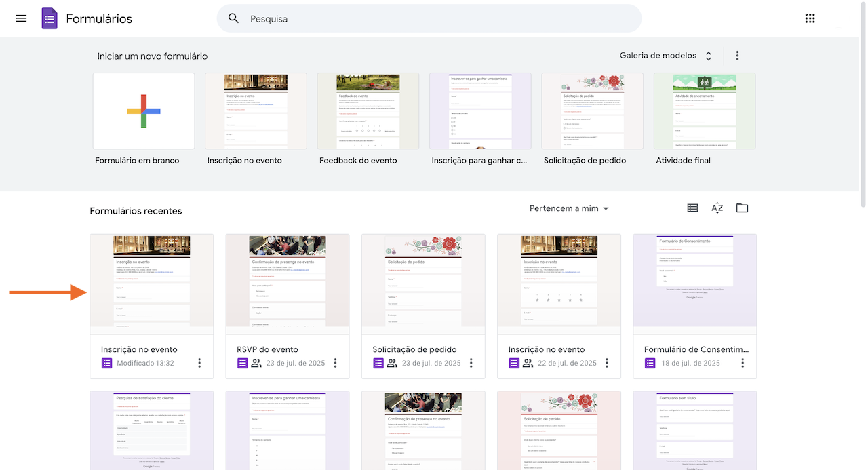Open options for Inscrição no evento 22 de jul.
Image resolution: width=868 pixels, height=470 pixels.
point(607,363)
